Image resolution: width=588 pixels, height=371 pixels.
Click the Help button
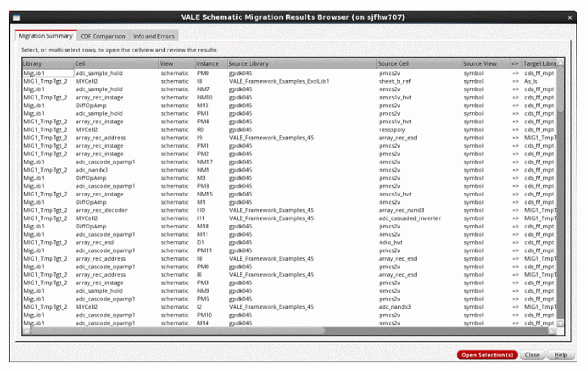click(561, 355)
